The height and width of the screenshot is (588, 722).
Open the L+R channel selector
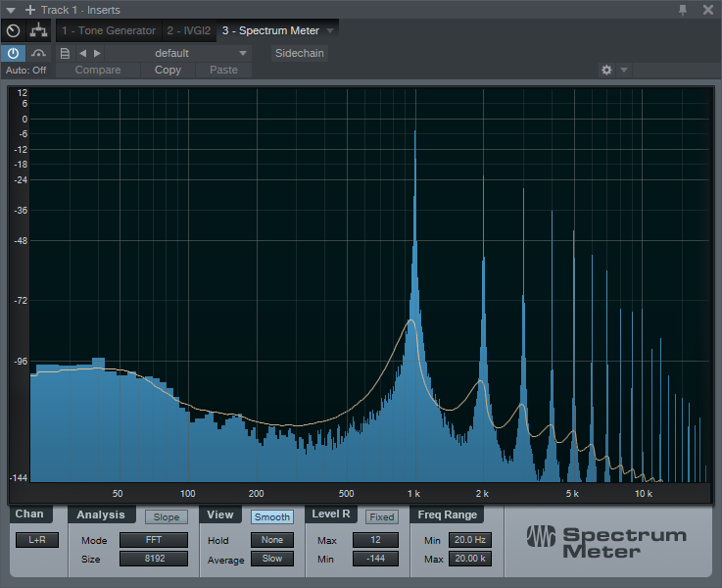[37, 540]
